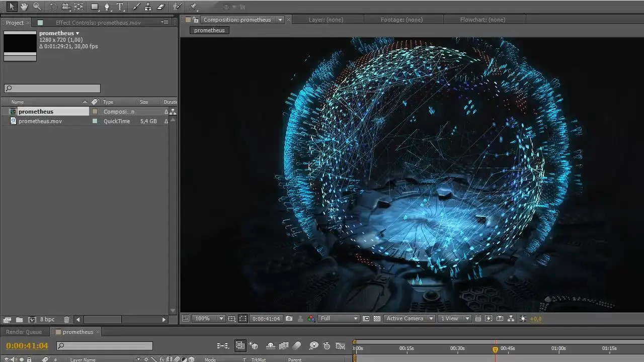Click the prometheus breadcrumb button in viewer

coord(209,30)
